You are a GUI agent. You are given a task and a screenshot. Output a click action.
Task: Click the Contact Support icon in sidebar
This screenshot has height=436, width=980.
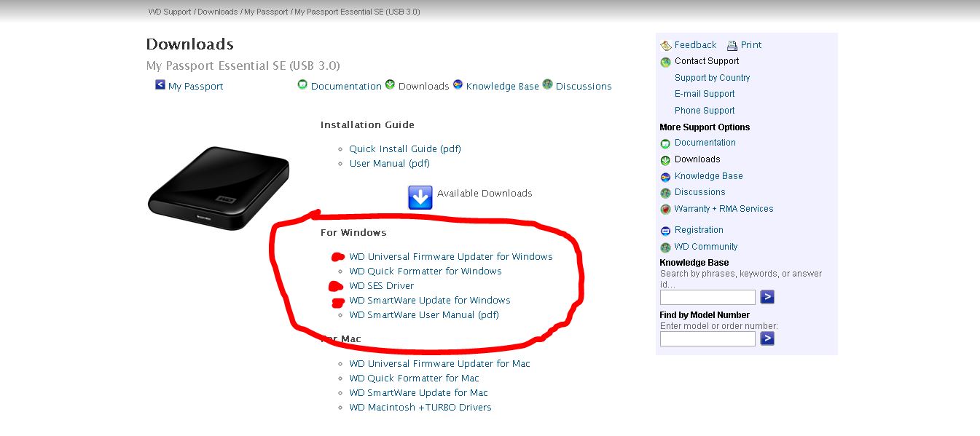665,62
